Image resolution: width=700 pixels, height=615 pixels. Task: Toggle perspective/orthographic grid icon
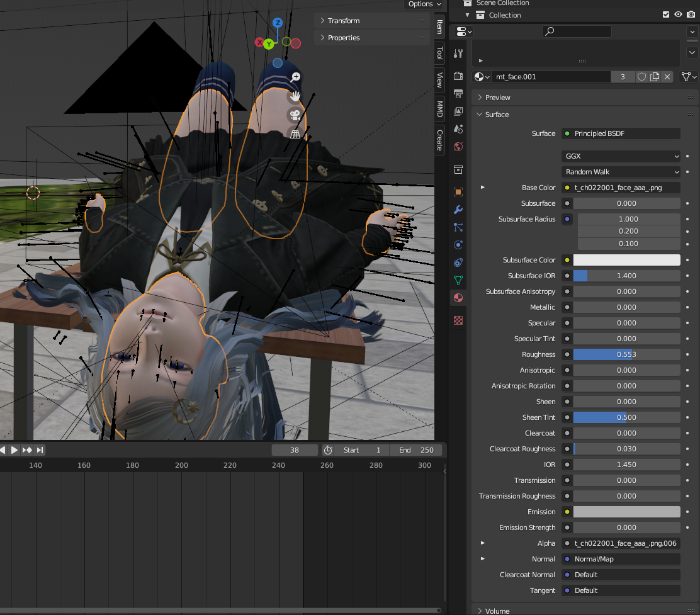coord(295,134)
